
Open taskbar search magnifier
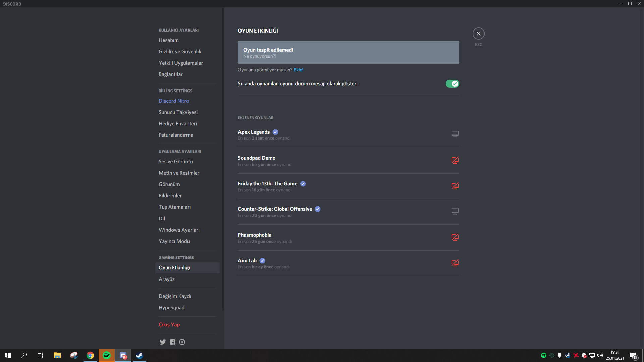[24, 355]
